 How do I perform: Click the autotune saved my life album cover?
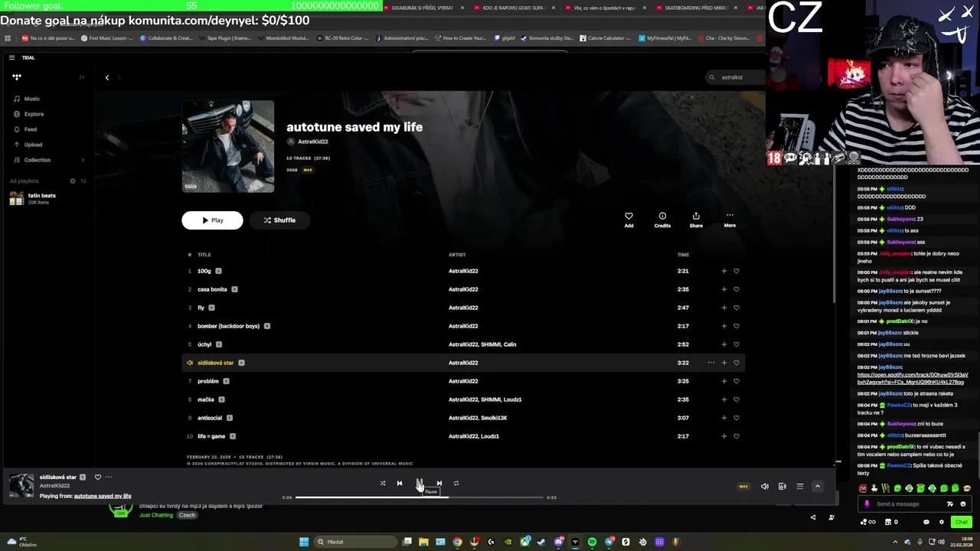pyautogui.click(x=228, y=146)
